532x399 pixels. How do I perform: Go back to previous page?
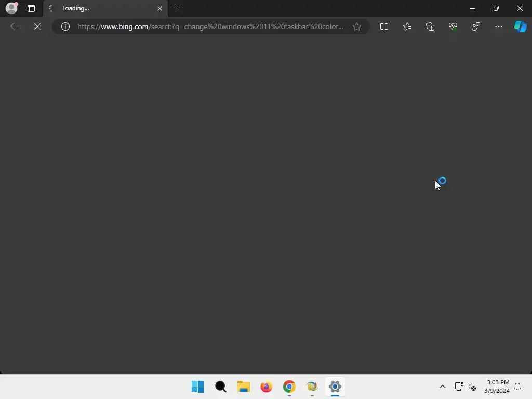tap(14, 26)
